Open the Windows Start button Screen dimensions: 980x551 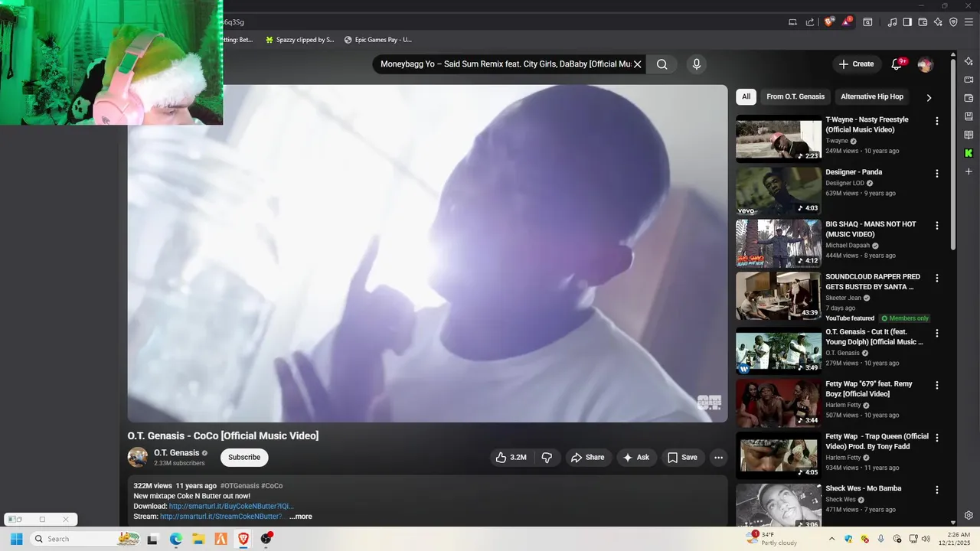click(16, 539)
